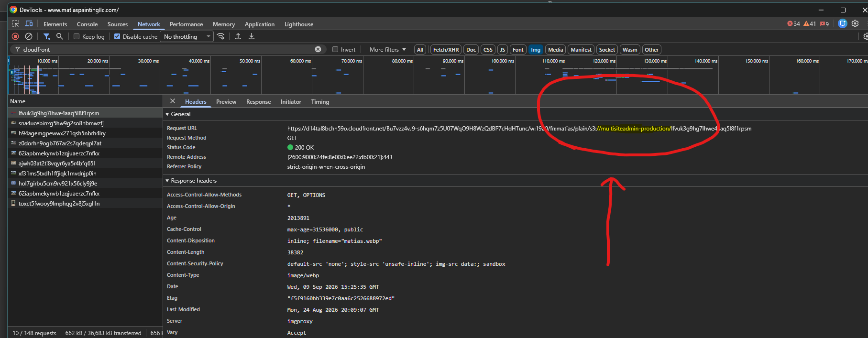
Task: Enable the Invert filter checkbox
Action: [x=335, y=49]
